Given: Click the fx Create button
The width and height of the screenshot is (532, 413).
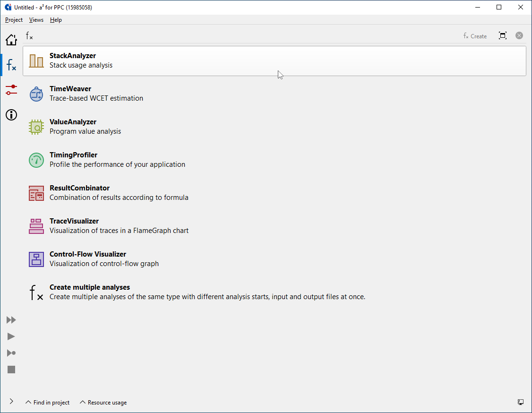Looking at the screenshot, I should pos(475,36).
